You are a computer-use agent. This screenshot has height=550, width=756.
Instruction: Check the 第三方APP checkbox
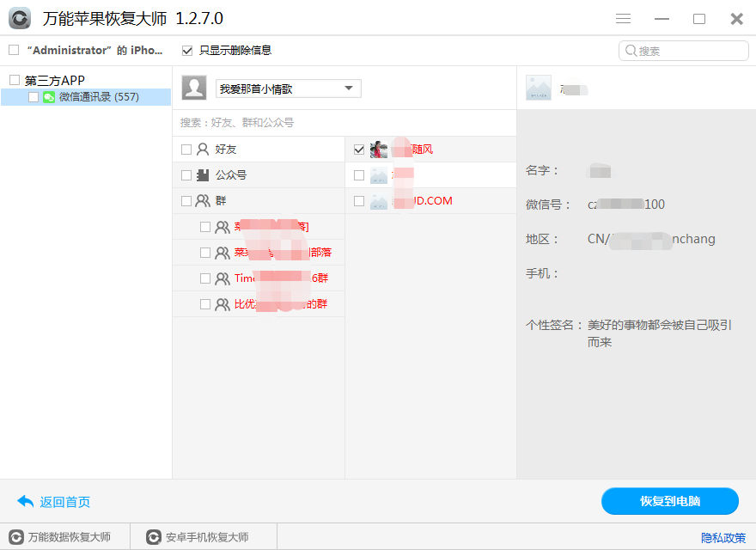[x=15, y=80]
